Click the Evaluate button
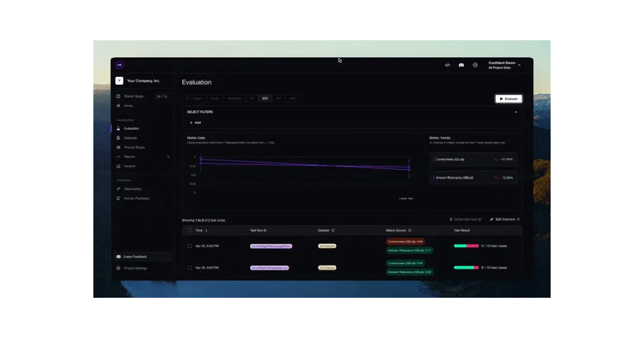The image size is (644, 338). tap(508, 99)
